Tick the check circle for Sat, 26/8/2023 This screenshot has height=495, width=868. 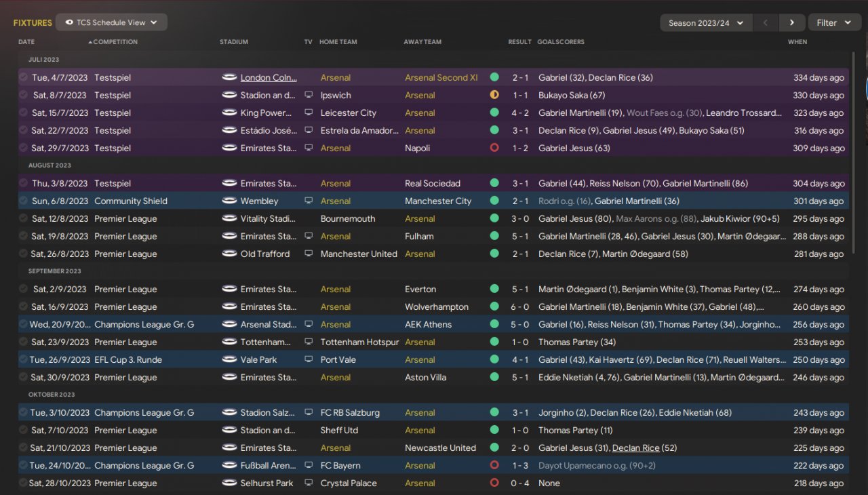click(x=24, y=254)
